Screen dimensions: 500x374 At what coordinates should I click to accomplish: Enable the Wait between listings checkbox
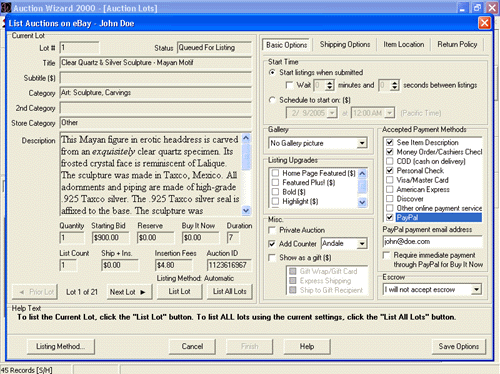(290, 85)
